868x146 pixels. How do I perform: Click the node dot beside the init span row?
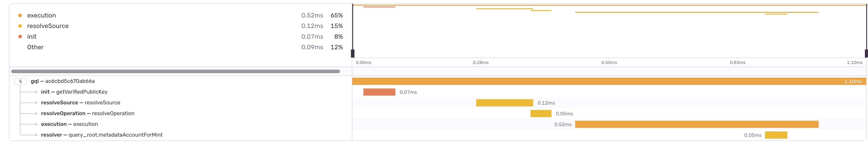click(36, 92)
